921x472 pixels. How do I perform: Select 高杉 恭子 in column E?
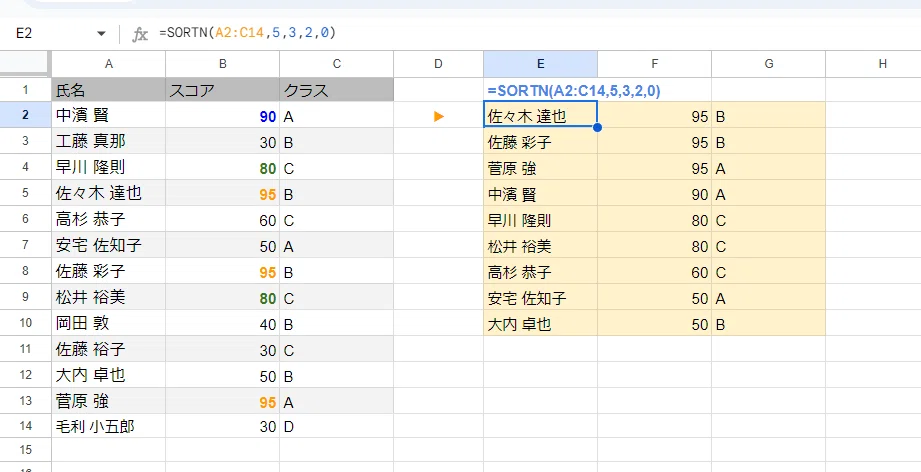coord(540,272)
